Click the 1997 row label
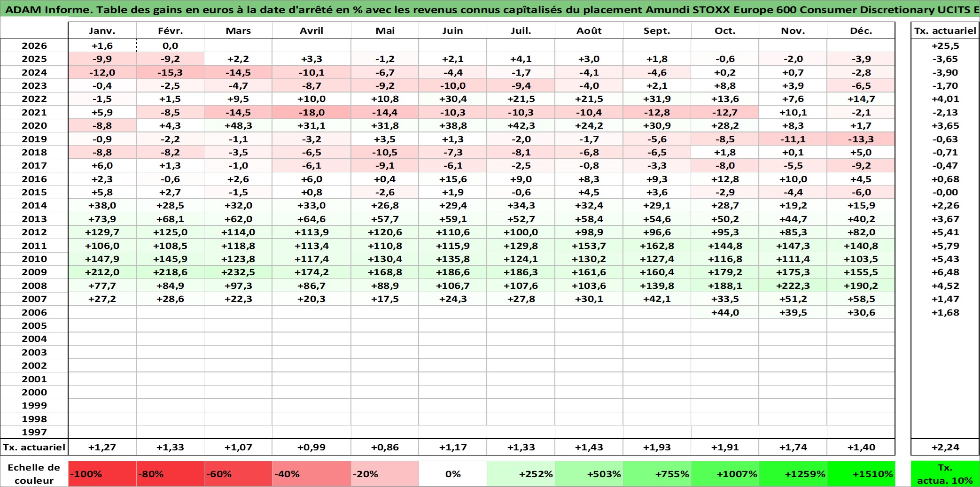 [34, 432]
